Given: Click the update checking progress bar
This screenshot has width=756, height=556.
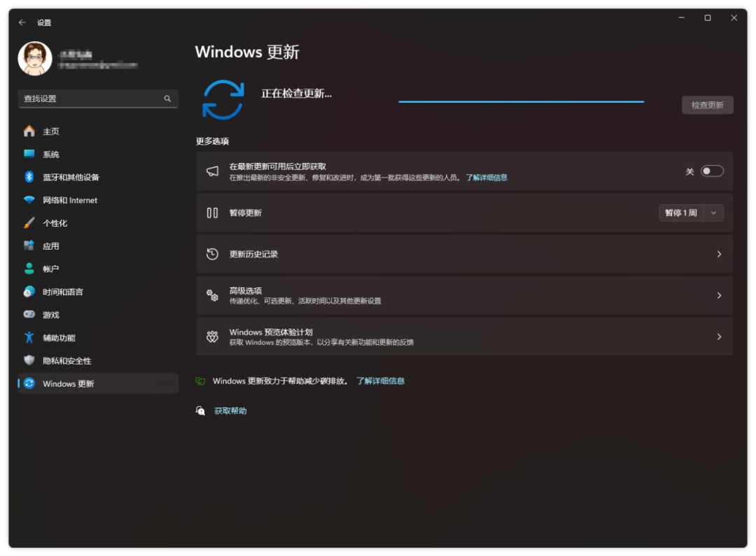Looking at the screenshot, I should coord(521,101).
